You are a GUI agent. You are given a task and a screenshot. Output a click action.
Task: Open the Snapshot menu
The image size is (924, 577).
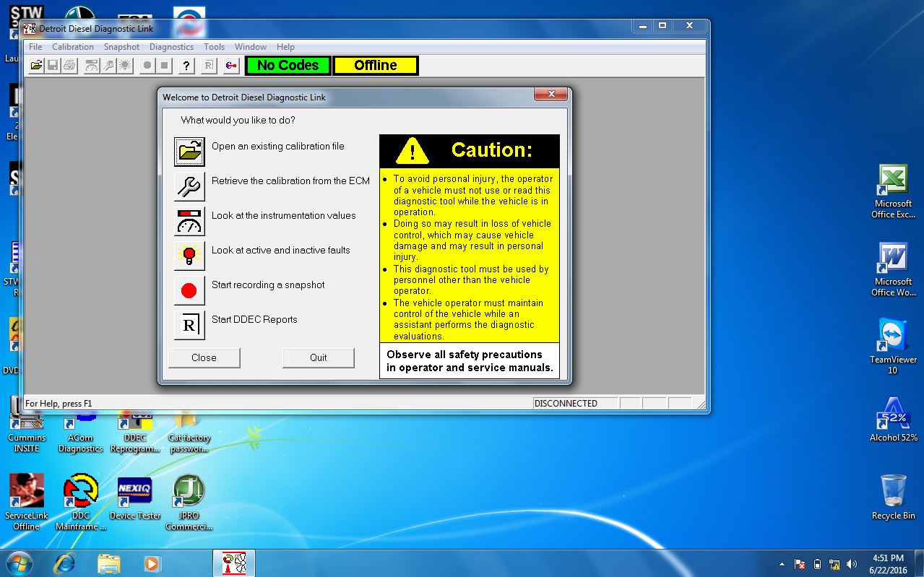click(x=121, y=46)
